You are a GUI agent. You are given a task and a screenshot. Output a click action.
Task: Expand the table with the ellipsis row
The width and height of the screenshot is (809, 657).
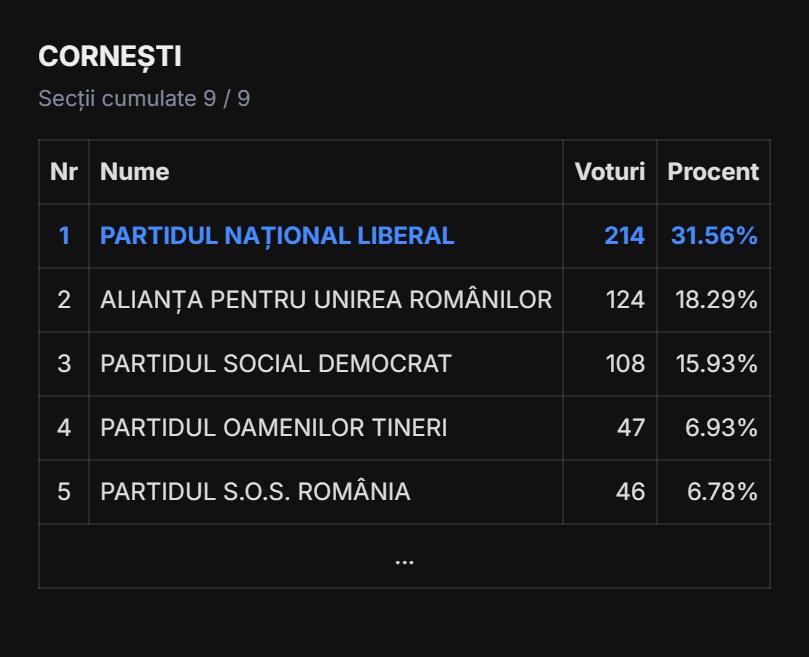404,558
